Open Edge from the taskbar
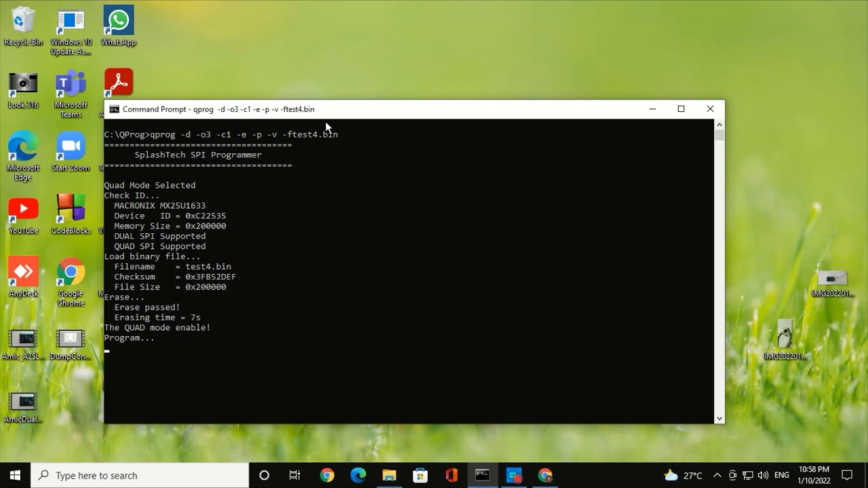 (x=358, y=475)
